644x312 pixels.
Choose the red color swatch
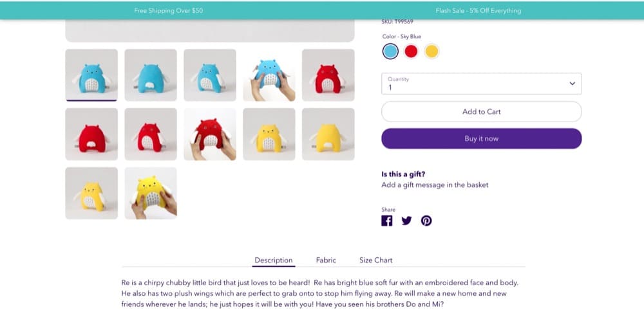point(411,51)
